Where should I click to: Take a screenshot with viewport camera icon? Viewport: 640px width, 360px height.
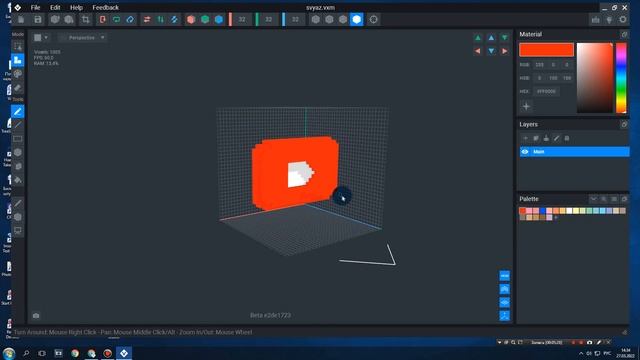[x=36, y=316]
